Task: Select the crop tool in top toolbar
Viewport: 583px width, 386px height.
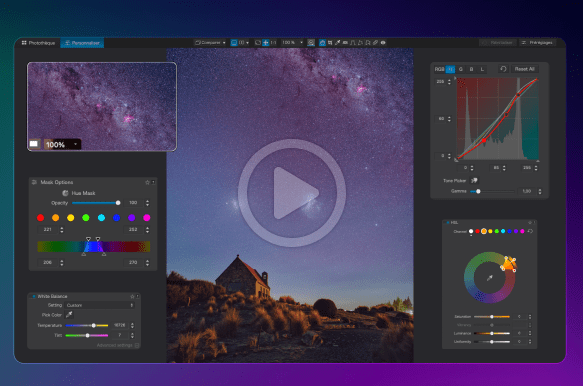Action: click(330, 43)
